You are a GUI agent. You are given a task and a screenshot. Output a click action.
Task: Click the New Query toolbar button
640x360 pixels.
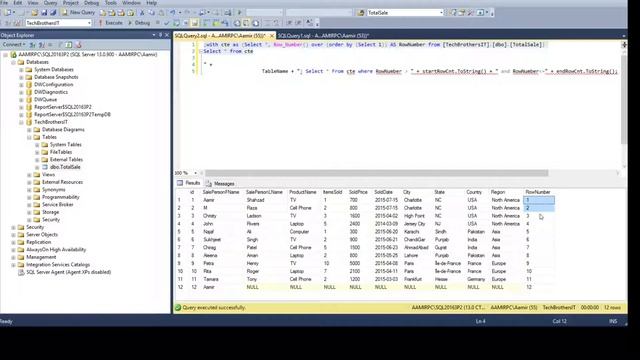(78, 13)
